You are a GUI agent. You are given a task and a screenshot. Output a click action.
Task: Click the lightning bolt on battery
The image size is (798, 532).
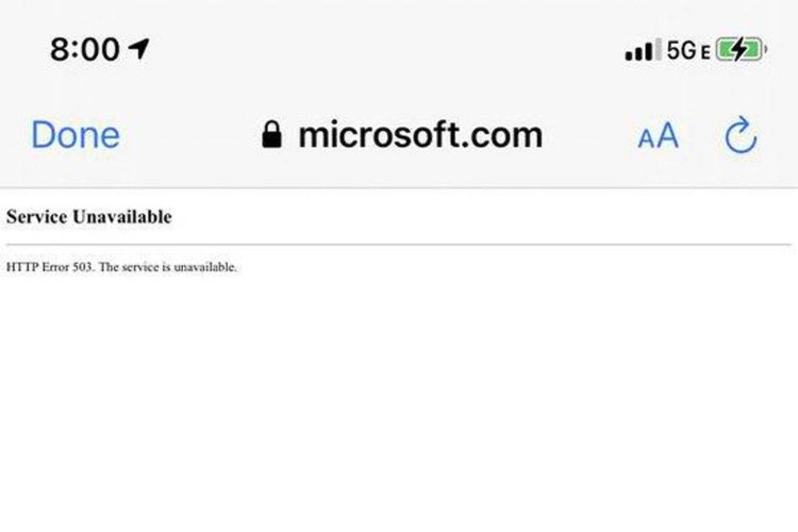(x=739, y=49)
